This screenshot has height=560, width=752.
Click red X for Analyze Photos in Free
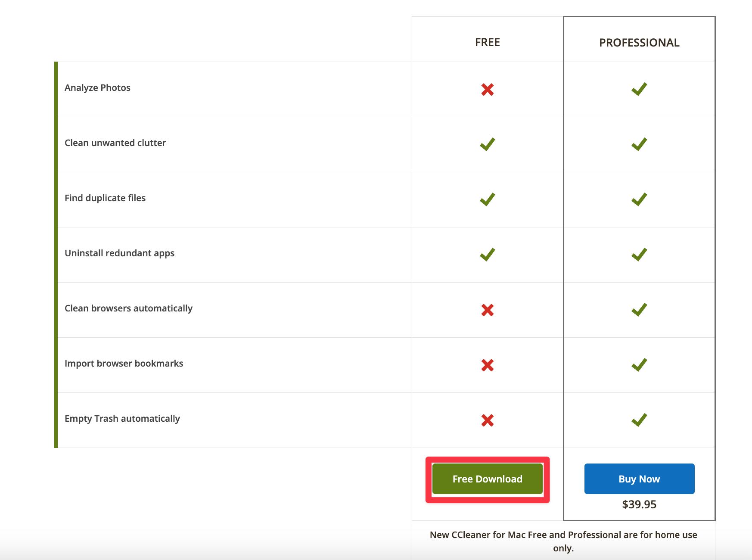(x=488, y=90)
